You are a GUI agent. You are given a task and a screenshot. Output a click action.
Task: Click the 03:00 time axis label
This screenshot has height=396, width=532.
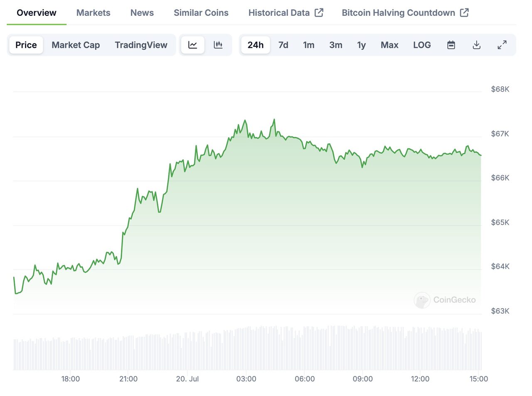coord(246,379)
